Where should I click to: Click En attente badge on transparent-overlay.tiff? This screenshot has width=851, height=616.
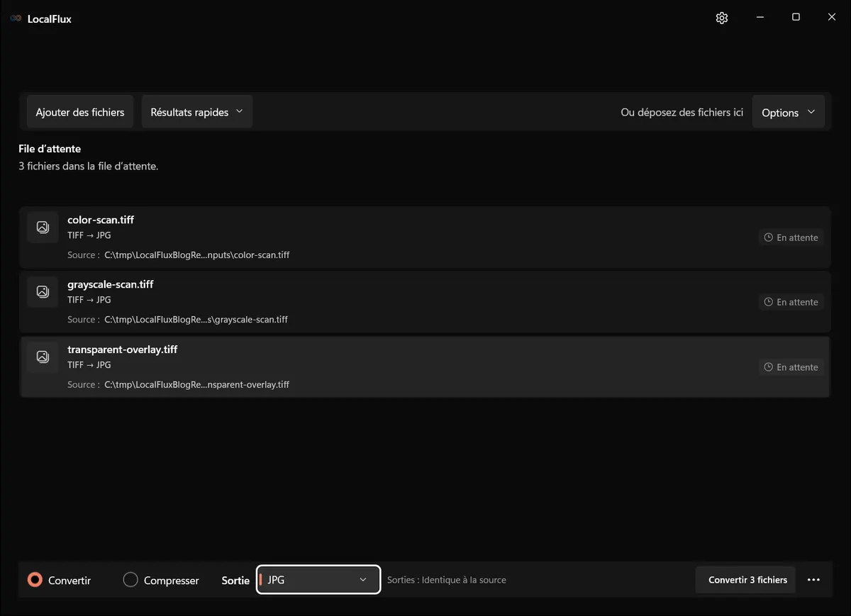pyautogui.click(x=791, y=367)
